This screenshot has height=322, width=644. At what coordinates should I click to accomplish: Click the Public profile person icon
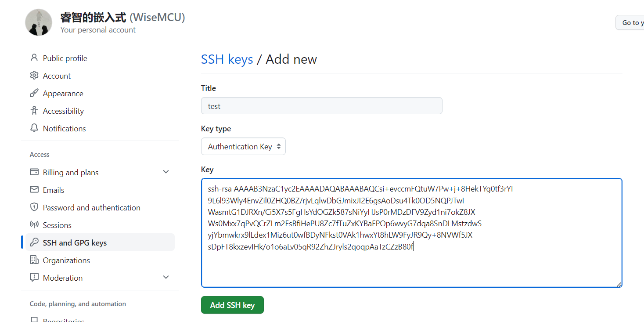34,58
